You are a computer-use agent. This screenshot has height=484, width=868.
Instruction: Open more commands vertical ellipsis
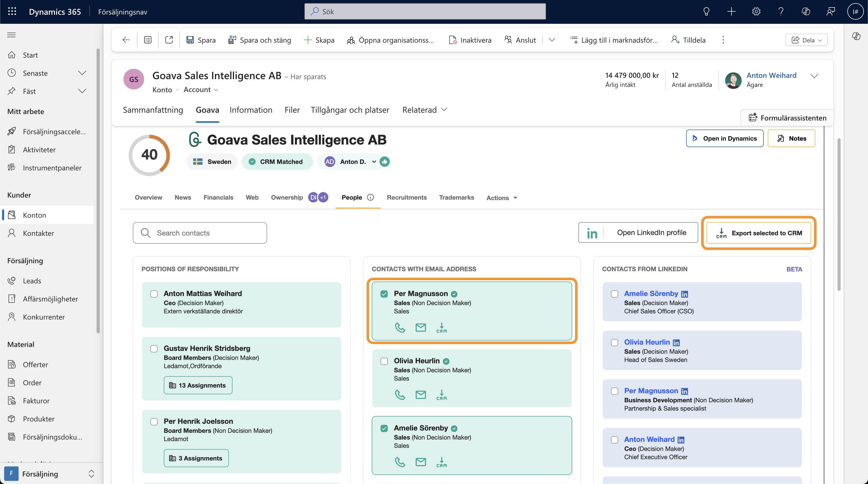[x=723, y=40]
